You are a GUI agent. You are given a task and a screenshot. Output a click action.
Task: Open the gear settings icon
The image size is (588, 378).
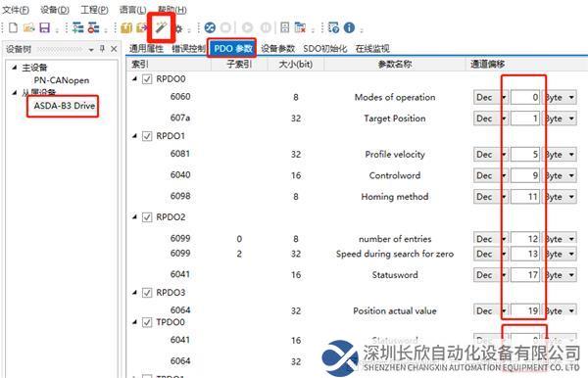coord(179,28)
